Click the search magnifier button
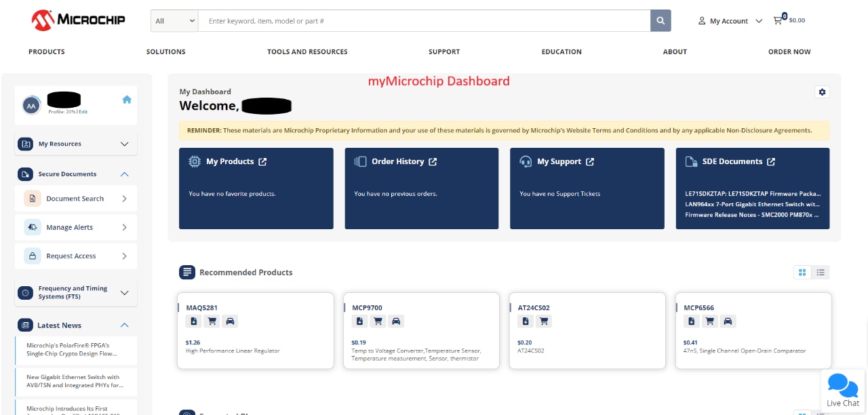868x415 pixels. pyautogui.click(x=660, y=20)
